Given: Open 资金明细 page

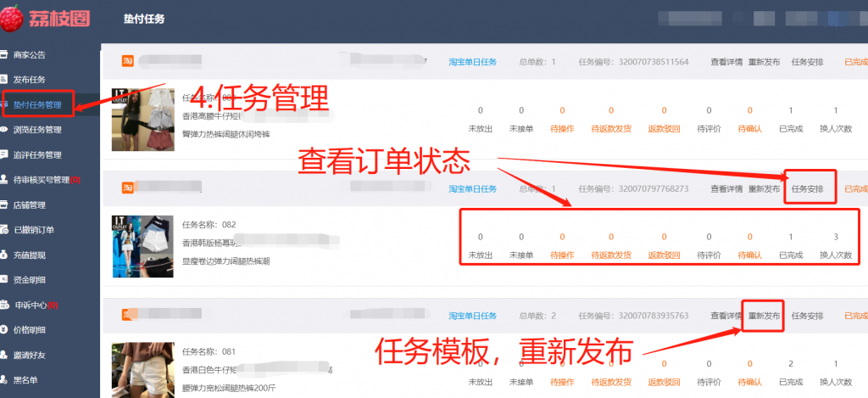Looking at the screenshot, I should pos(30,280).
